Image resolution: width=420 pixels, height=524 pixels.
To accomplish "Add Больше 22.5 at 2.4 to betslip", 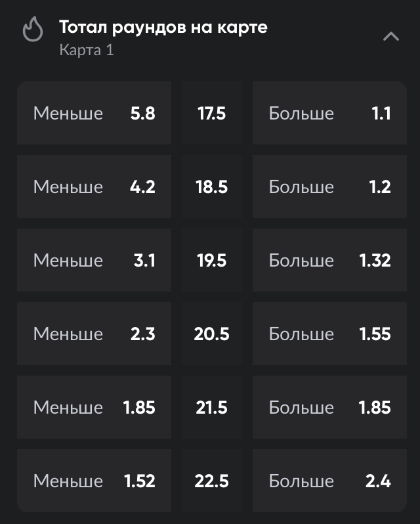I will (x=329, y=481).
